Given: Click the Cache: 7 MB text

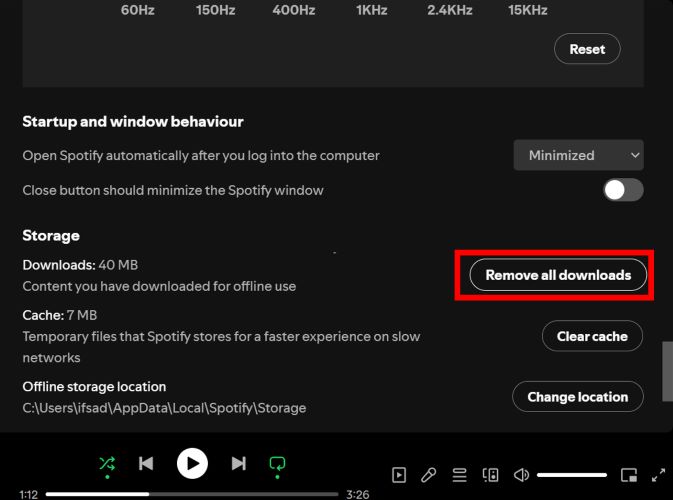Looking at the screenshot, I should coord(60,315).
